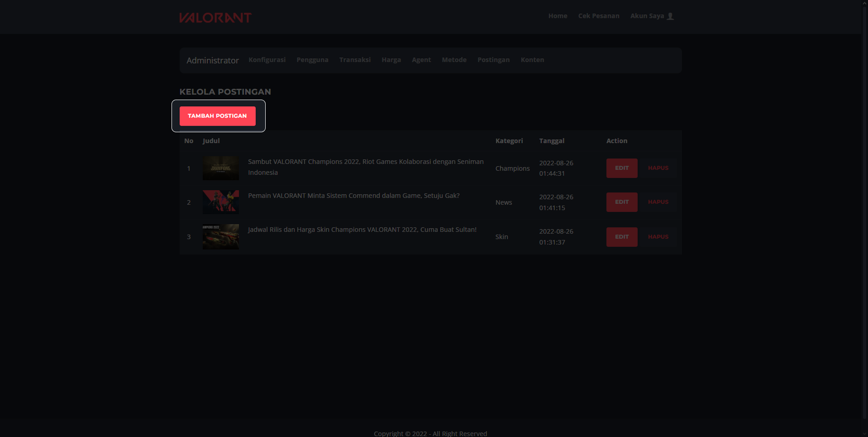868x437 pixels.
Task: Open the Konfigurasi admin tab
Action: pos(267,60)
